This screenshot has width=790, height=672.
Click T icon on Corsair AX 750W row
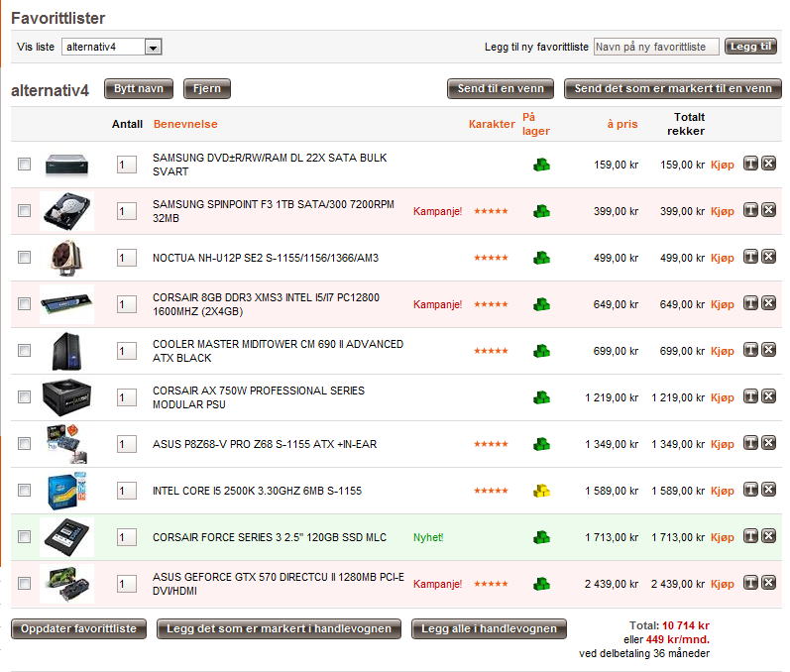[750, 396]
